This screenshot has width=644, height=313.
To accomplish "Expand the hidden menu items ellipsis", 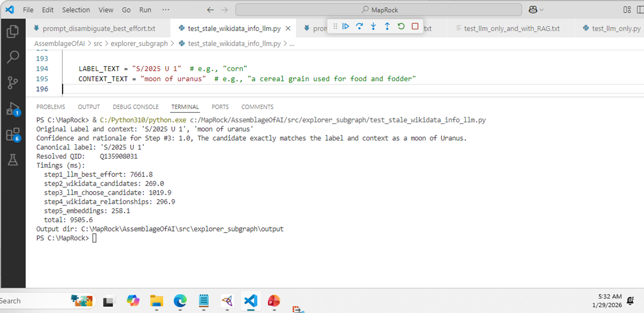I will click(x=166, y=10).
